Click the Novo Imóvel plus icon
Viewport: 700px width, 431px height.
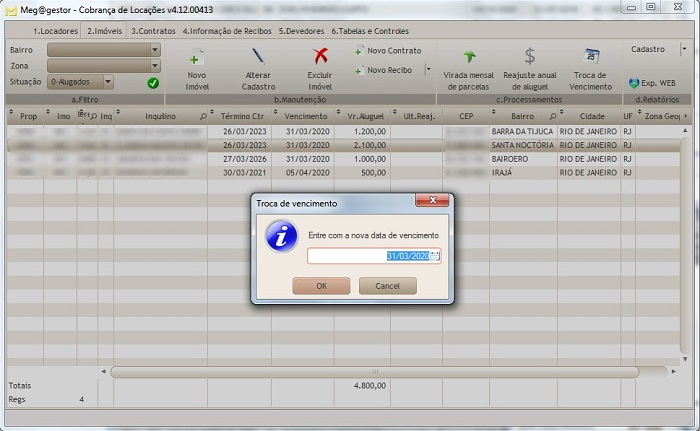[x=196, y=58]
